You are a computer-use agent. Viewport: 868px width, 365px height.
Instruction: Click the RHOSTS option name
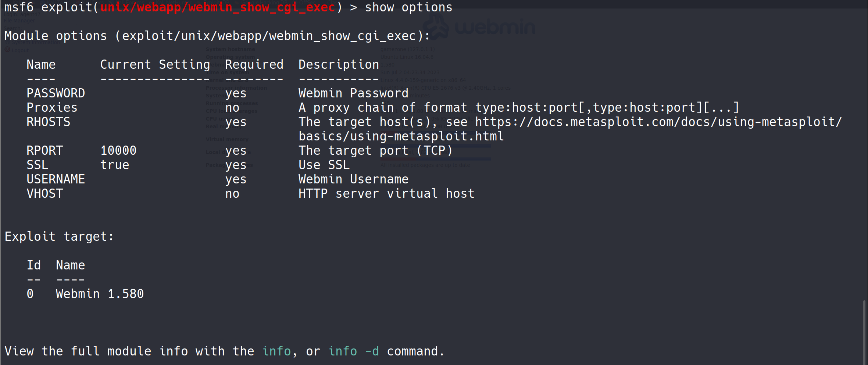(x=48, y=122)
